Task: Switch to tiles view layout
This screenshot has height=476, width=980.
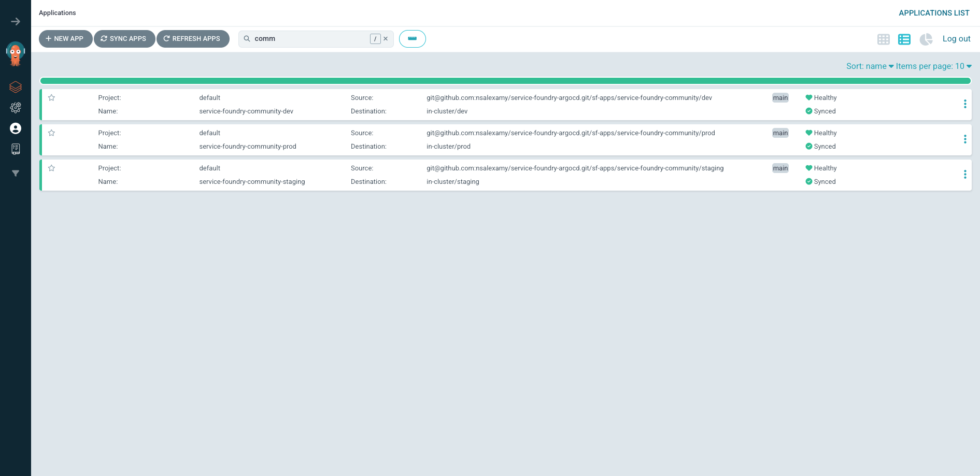Action: tap(883, 39)
